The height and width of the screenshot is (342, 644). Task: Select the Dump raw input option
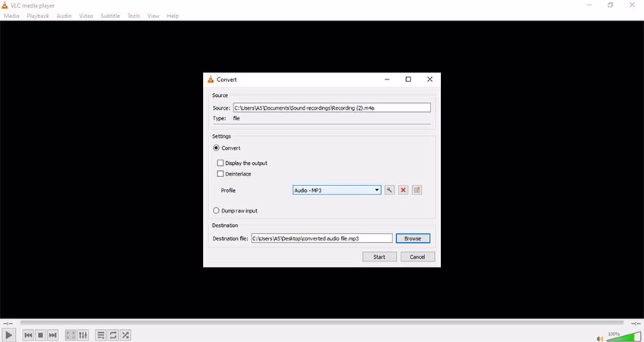[216, 211]
